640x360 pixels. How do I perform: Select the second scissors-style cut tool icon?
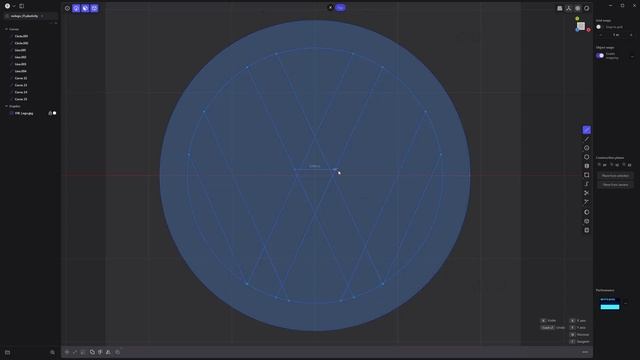pyautogui.click(x=587, y=202)
